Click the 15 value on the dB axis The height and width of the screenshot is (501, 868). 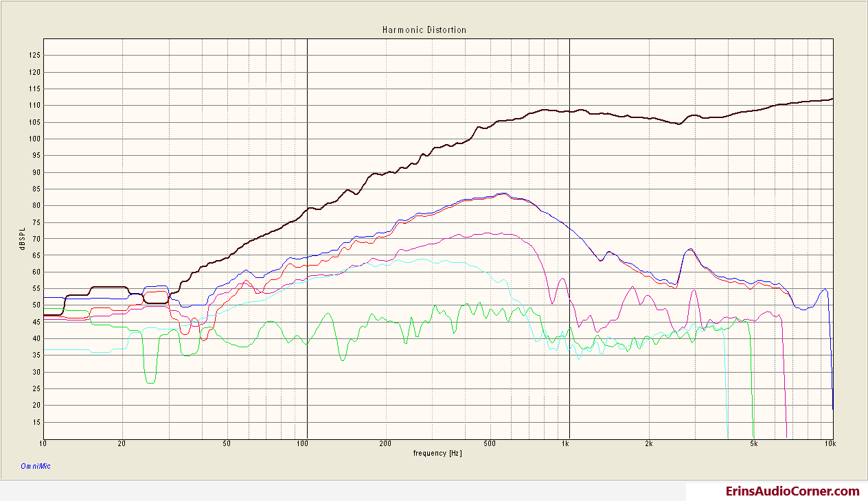point(37,422)
